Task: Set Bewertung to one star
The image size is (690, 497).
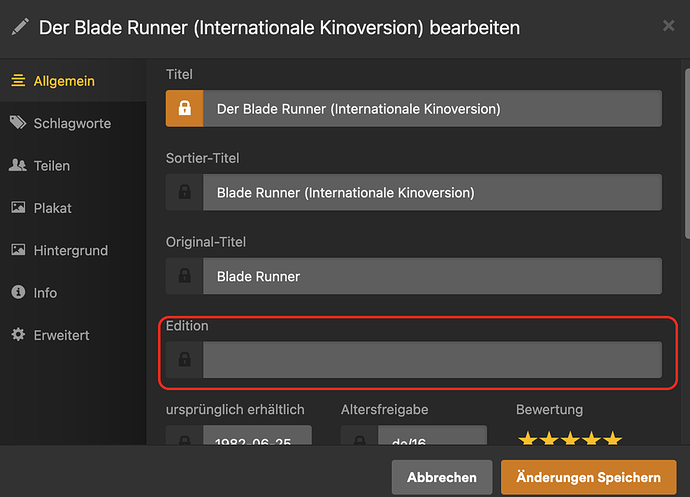Action: click(x=528, y=438)
